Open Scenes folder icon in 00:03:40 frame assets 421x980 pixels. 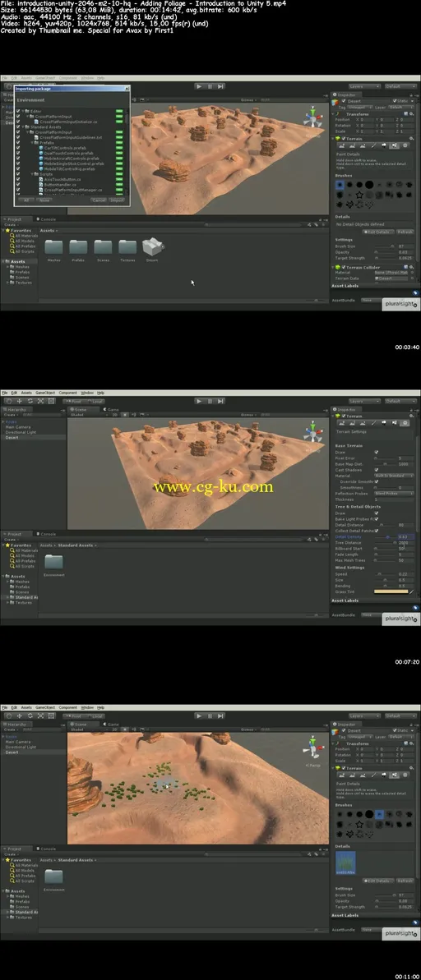[x=103, y=249]
